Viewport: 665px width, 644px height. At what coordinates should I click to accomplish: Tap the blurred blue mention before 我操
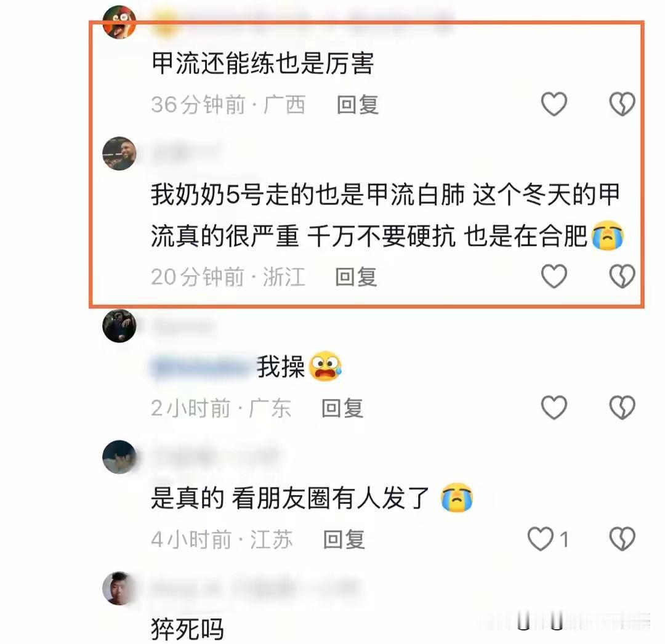coord(201,367)
